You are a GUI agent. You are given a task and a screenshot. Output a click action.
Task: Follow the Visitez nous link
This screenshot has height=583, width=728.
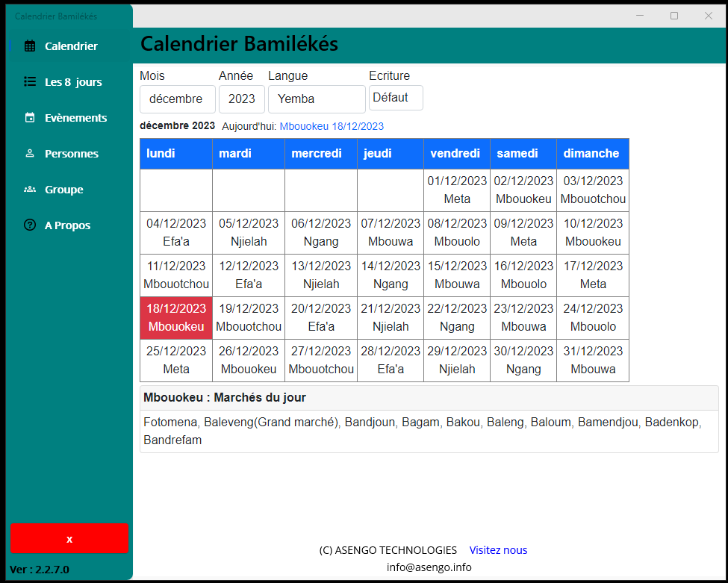[x=498, y=550]
